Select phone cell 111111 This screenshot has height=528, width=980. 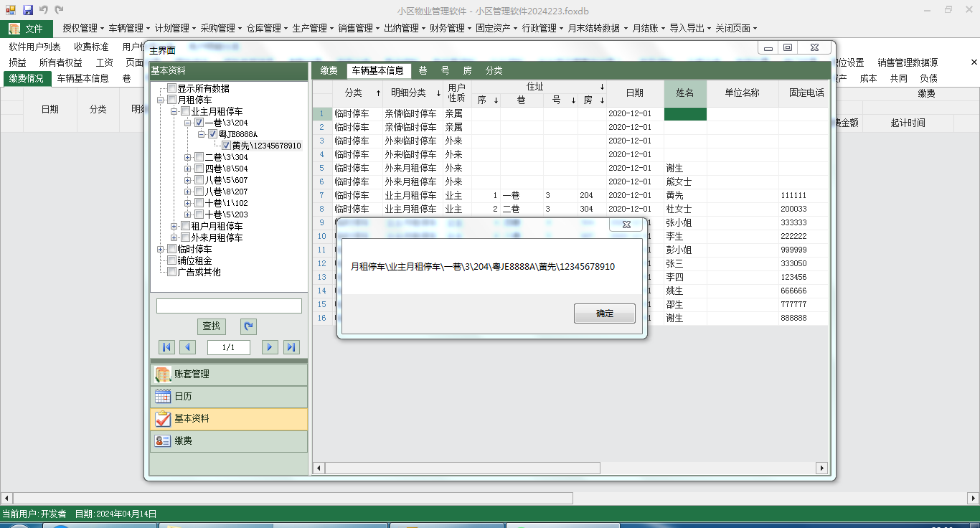pos(803,195)
